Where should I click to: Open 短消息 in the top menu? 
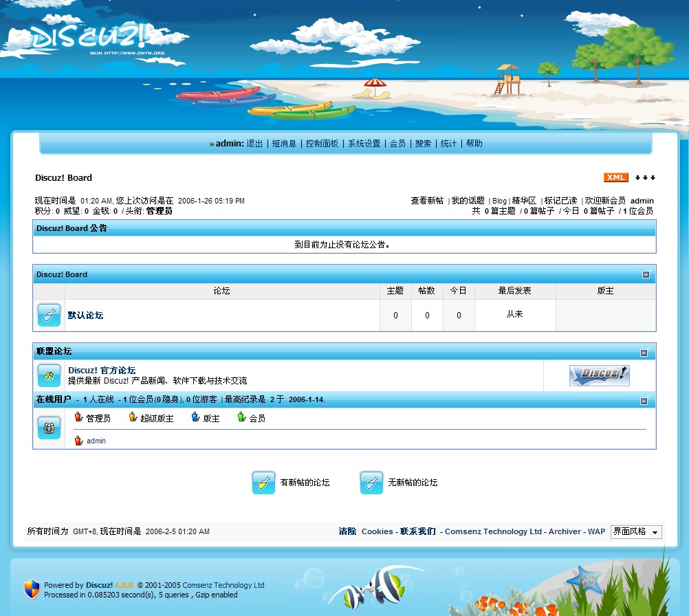point(284,144)
